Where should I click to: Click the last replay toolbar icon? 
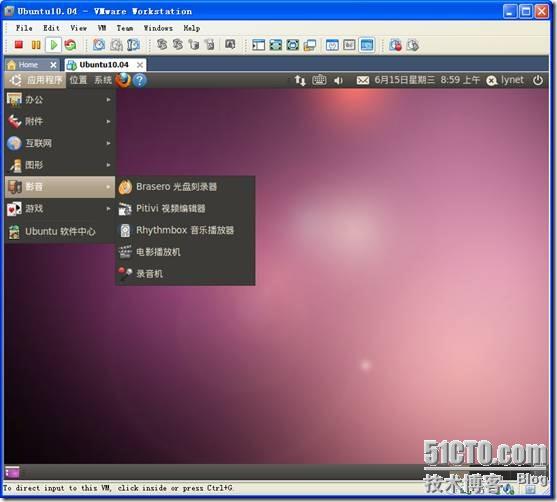point(413,45)
